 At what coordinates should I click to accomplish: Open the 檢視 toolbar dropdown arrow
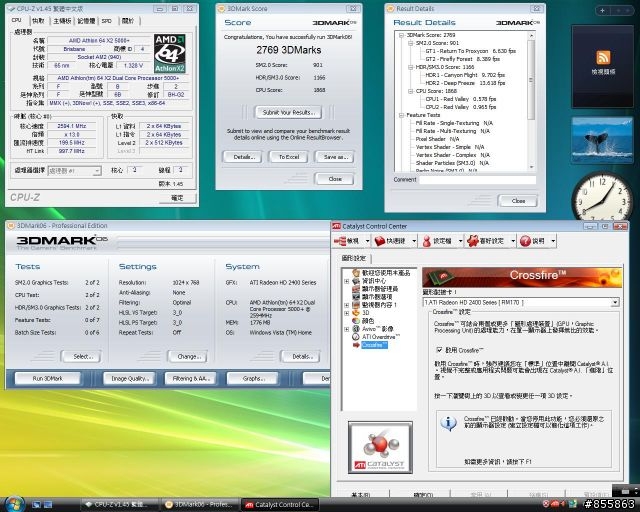(x=367, y=241)
